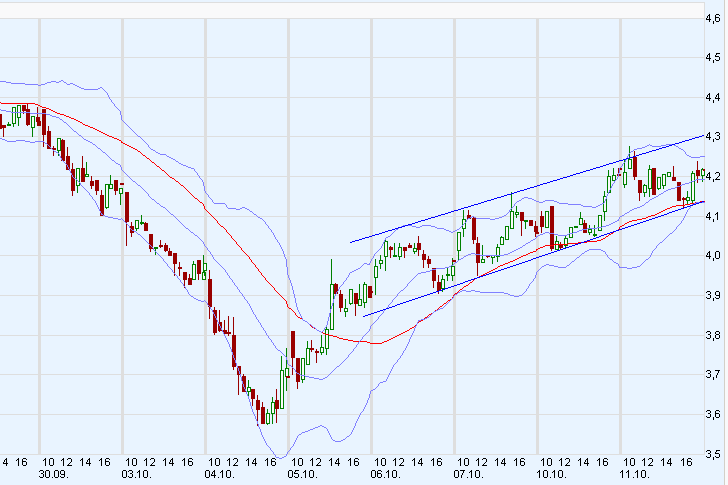Click the 11.10. date label
This screenshot has width=728, height=485.
point(634,474)
